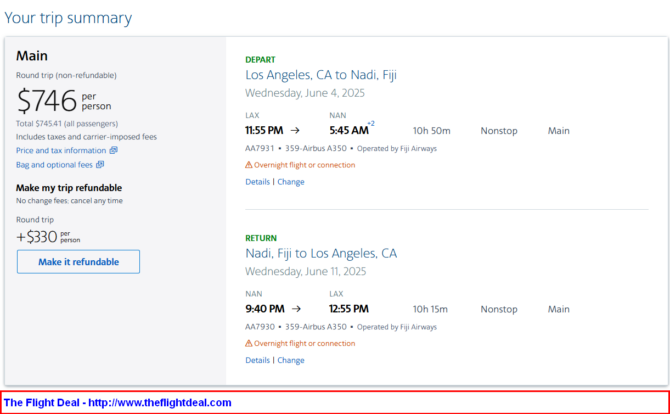Open the Price and tax information link
This screenshot has width=670, height=414.
(x=61, y=150)
